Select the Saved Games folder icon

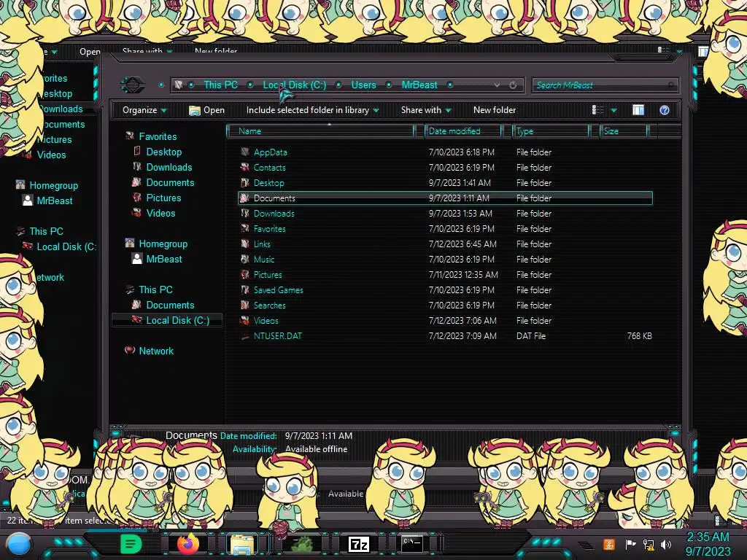point(245,290)
